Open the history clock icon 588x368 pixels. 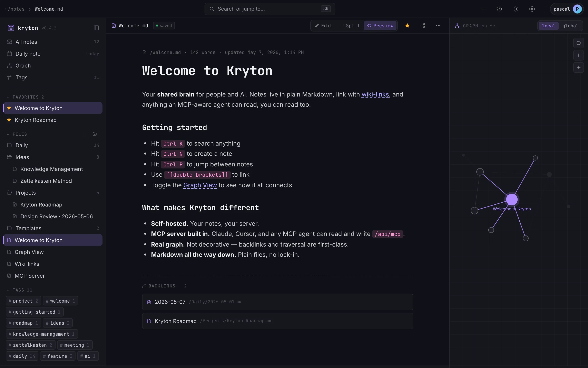[x=499, y=9]
